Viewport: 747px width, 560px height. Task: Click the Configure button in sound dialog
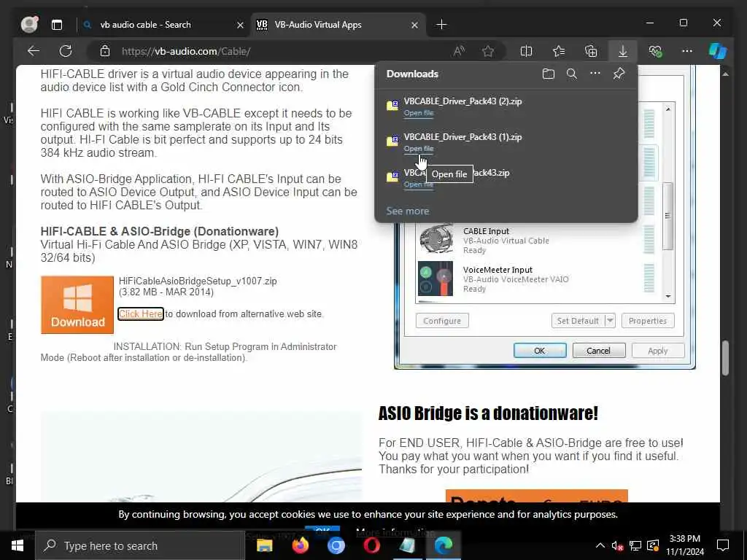[x=442, y=321]
